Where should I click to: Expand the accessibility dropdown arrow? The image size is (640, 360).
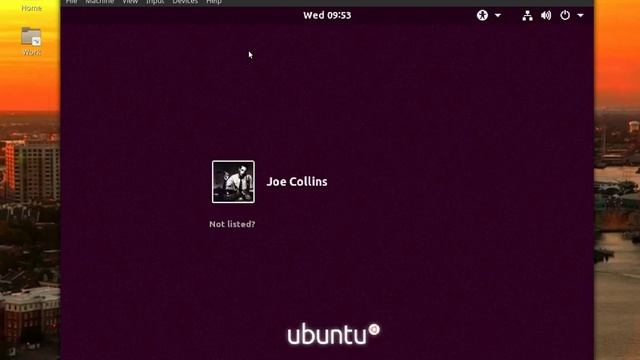[x=498, y=16]
